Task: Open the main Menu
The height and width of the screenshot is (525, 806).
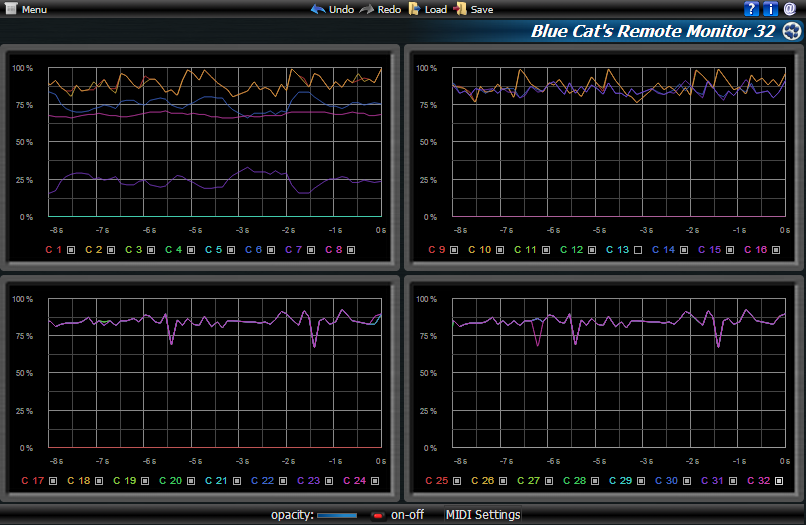Action: [x=26, y=9]
